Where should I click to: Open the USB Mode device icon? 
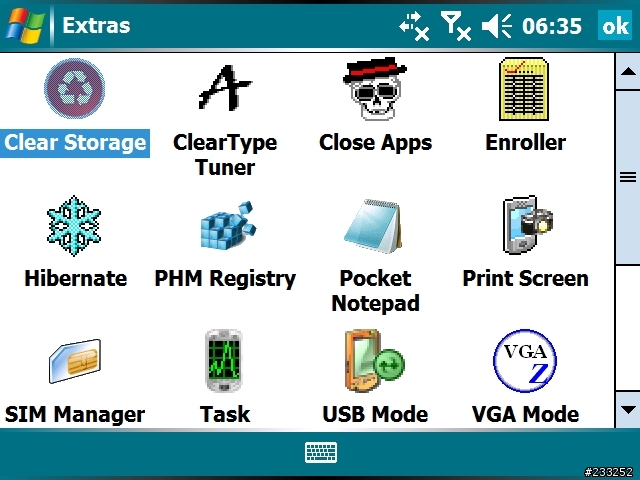tap(374, 361)
